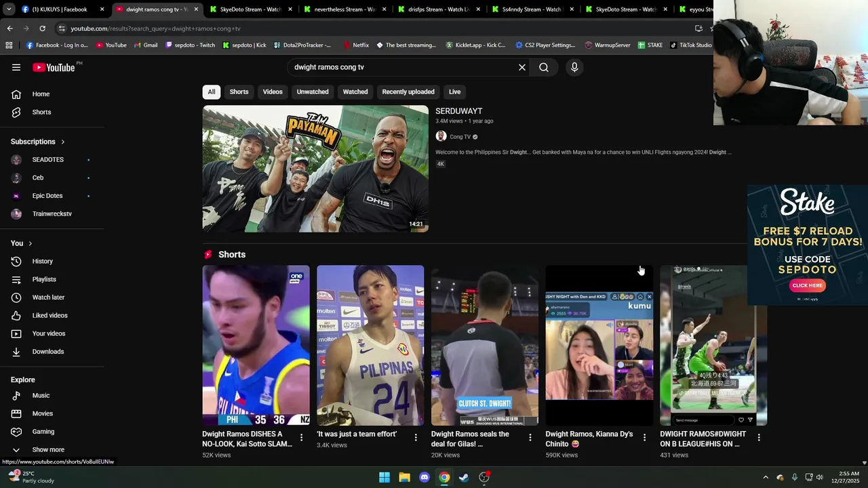Select the Unwatched filter chip
The width and height of the screenshot is (868, 488).
click(313, 91)
